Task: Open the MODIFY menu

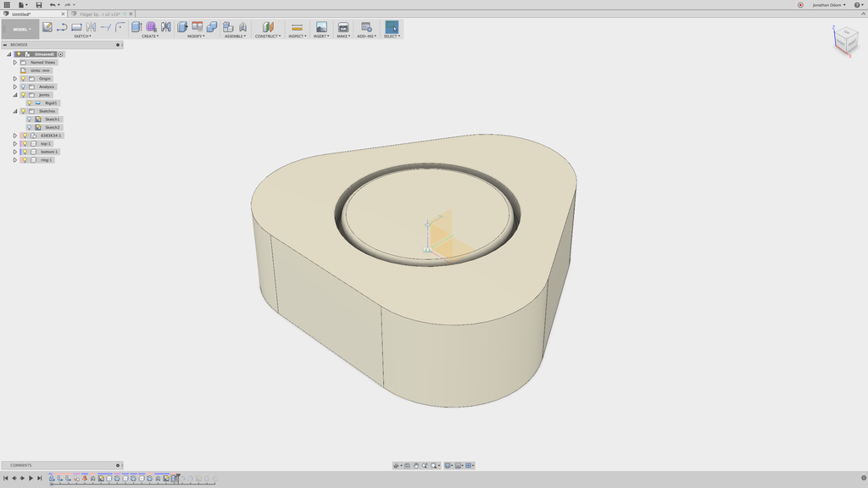Action: click(x=196, y=36)
